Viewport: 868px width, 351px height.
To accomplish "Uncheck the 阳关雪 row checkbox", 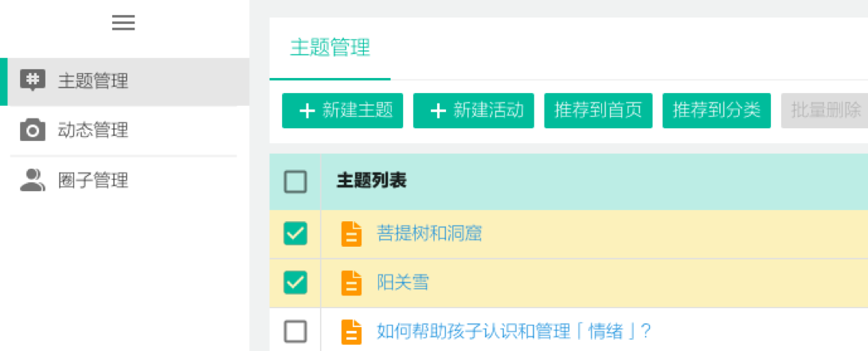I will point(295,283).
